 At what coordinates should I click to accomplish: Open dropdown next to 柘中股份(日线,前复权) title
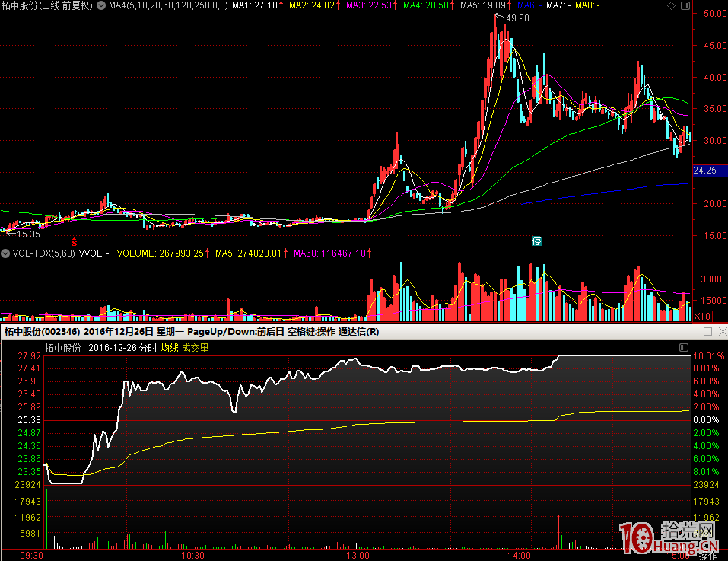click(x=100, y=5)
